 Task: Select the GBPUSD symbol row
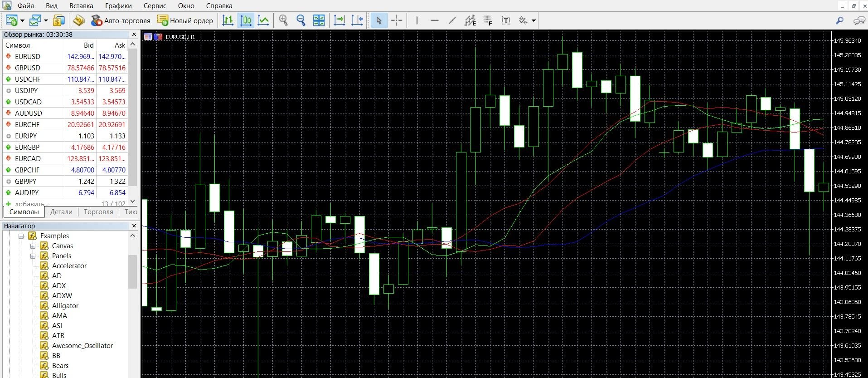pyautogui.click(x=65, y=68)
